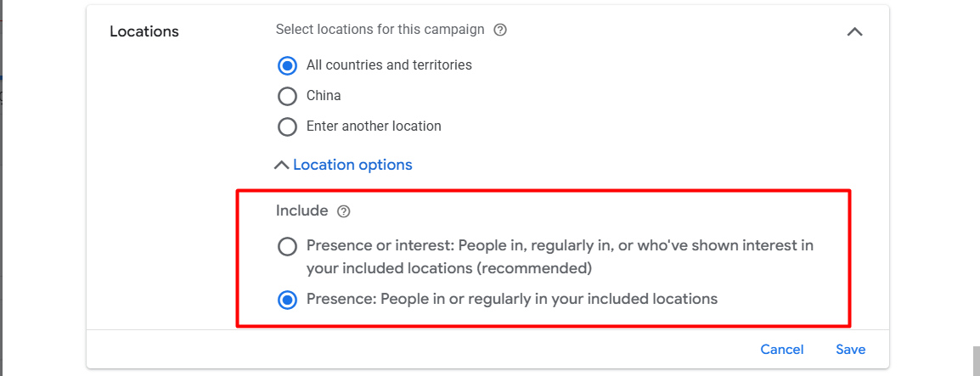The image size is (980, 376).
Task: Click the chevron left of Location options
Action: pos(281,166)
